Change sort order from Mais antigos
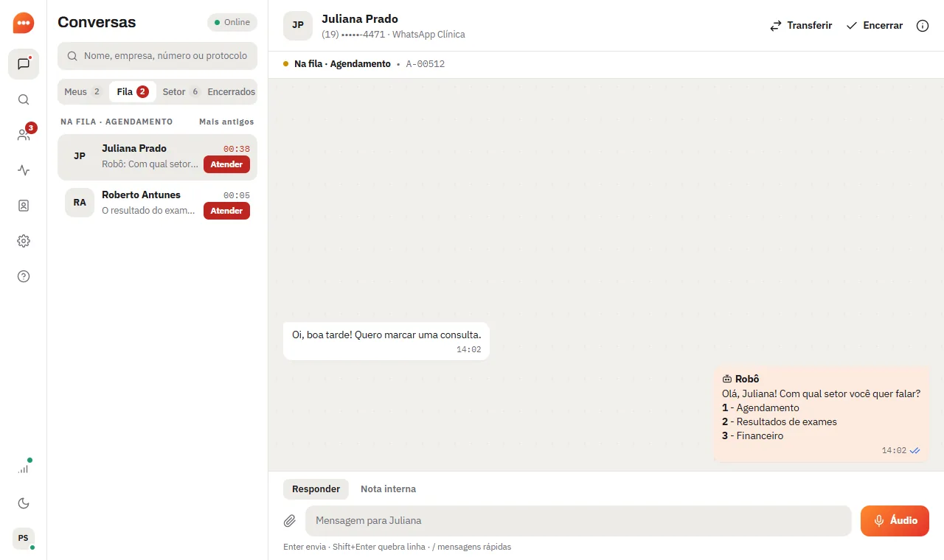The image size is (944, 560). 226,122
